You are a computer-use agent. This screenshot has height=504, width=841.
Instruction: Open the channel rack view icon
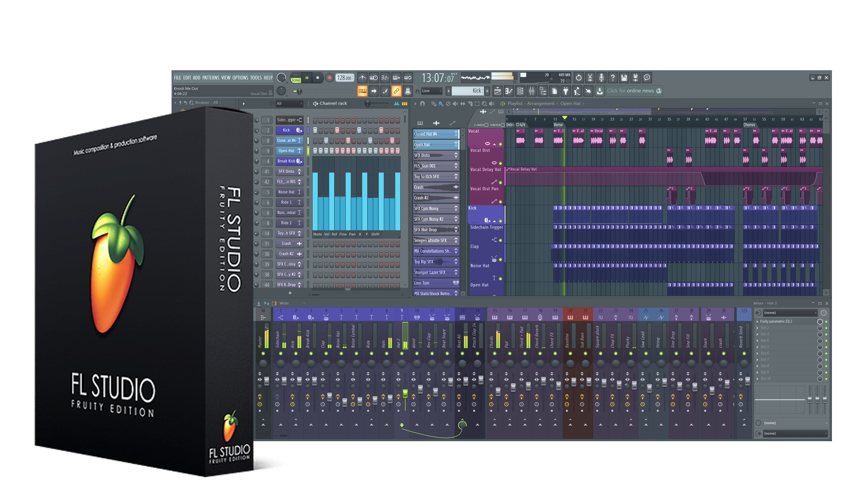520,91
